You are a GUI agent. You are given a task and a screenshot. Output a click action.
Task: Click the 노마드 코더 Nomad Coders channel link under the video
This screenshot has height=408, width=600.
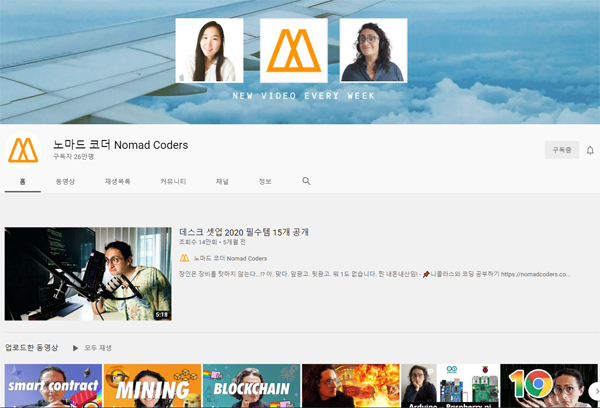click(x=230, y=258)
